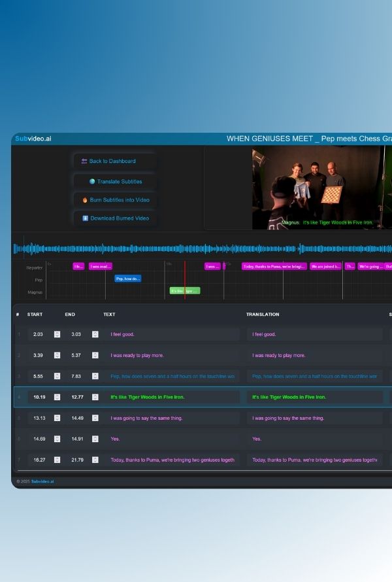Click the Reporter track label
392x582 pixels.
click(x=35, y=267)
